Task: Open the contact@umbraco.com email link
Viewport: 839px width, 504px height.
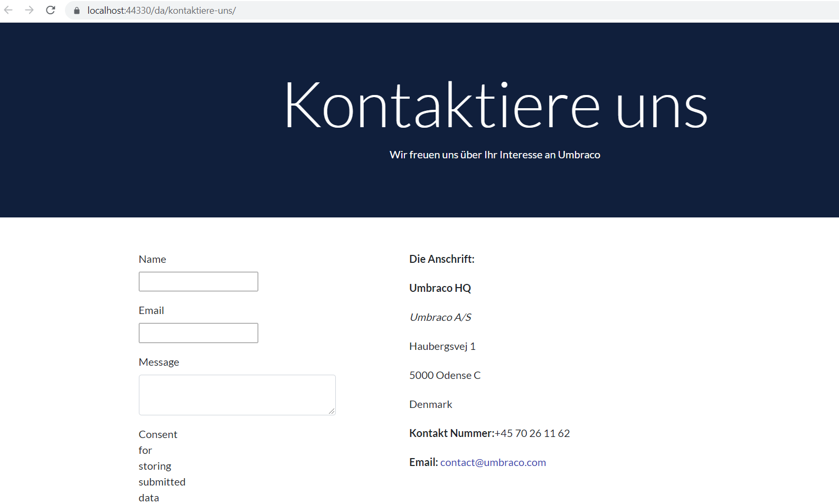Action: [x=493, y=462]
